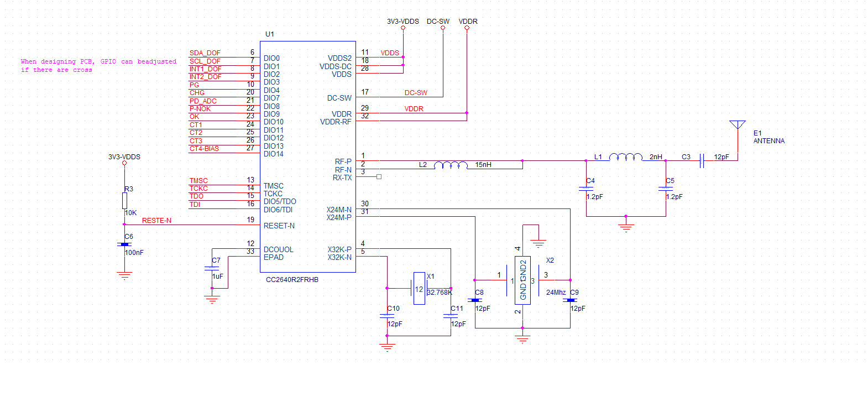Click the 100nF capacitor C6 symbol

coord(124,244)
